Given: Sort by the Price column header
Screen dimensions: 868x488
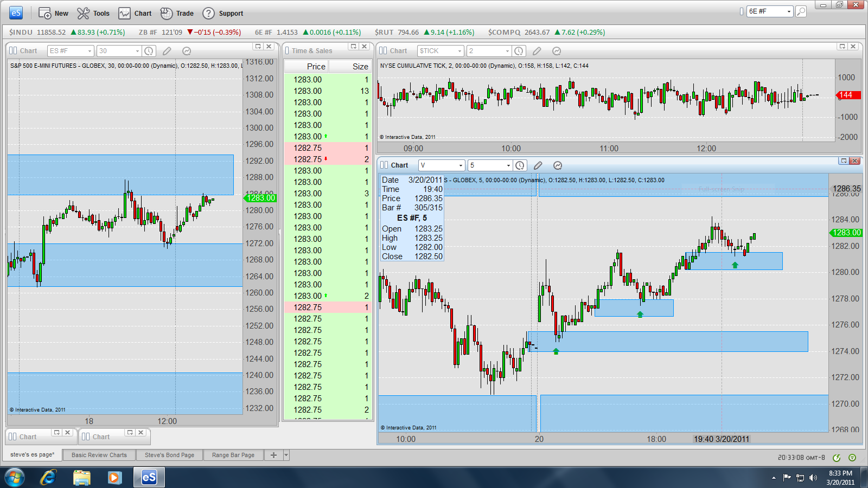Looking at the screenshot, I should click(306, 66).
